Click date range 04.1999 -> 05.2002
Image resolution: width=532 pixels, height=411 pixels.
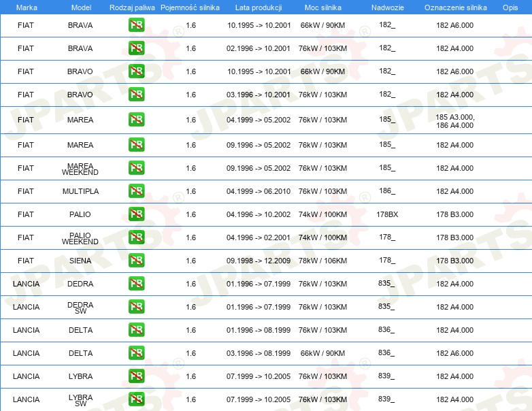(x=259, y=120)
